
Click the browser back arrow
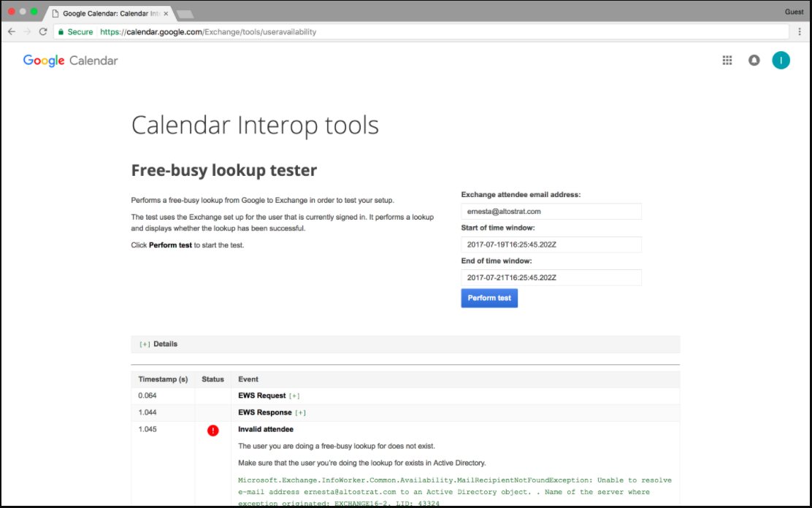12,31
